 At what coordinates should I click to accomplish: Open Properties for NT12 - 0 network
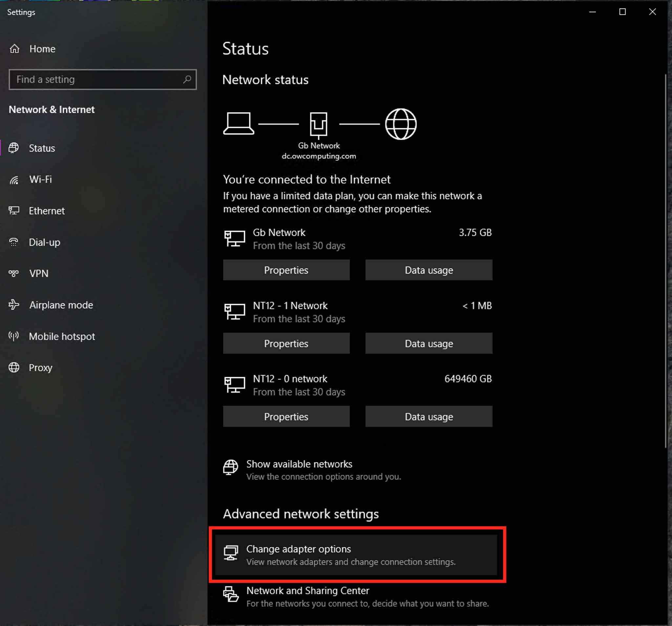286,417
